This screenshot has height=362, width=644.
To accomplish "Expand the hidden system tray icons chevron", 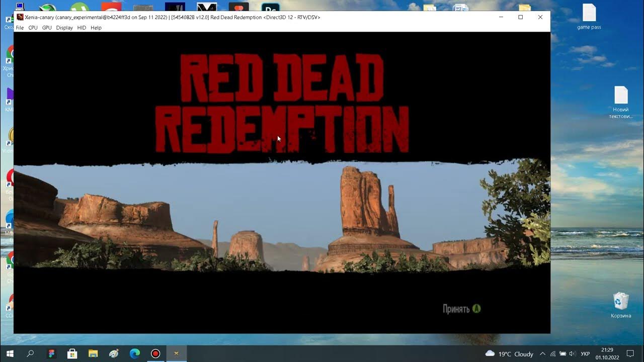I will tap(542, 354).
